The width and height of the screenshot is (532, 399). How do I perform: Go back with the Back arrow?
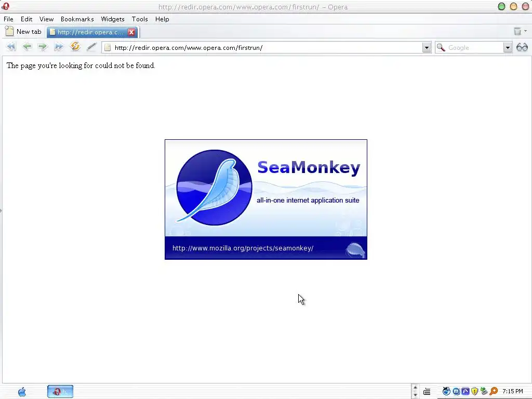click(27, 47)
